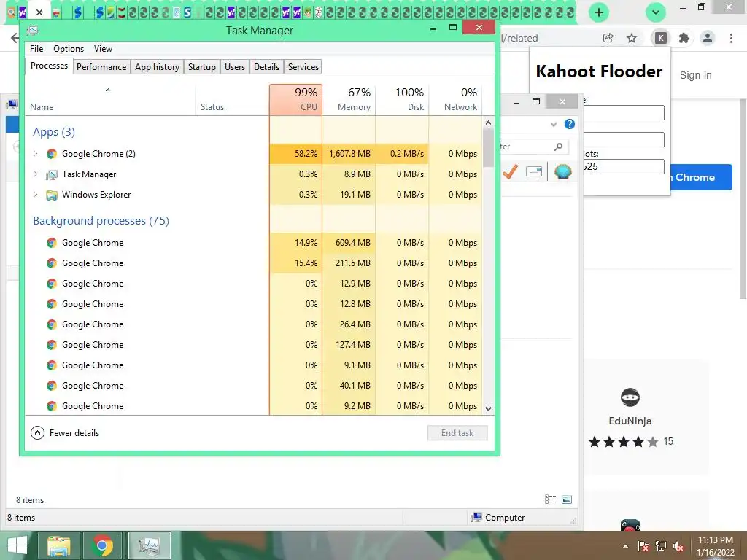Switch to the App history tab

(x=157, y=67)
